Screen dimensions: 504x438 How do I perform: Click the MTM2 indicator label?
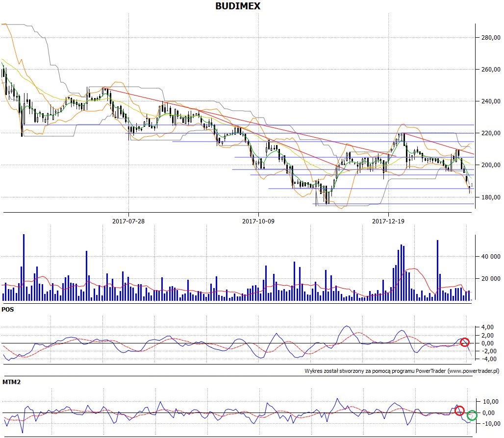[x=12, y=382]
